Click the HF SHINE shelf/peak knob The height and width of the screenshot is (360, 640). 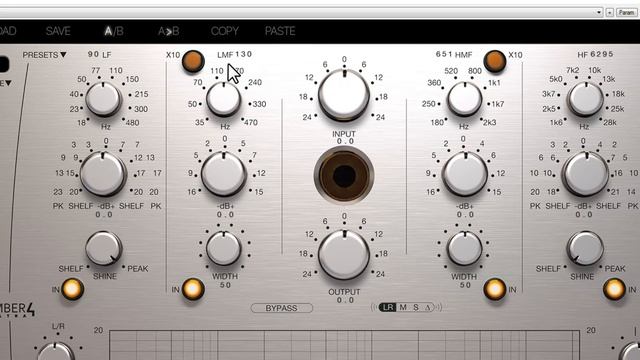tap(585, 249)
